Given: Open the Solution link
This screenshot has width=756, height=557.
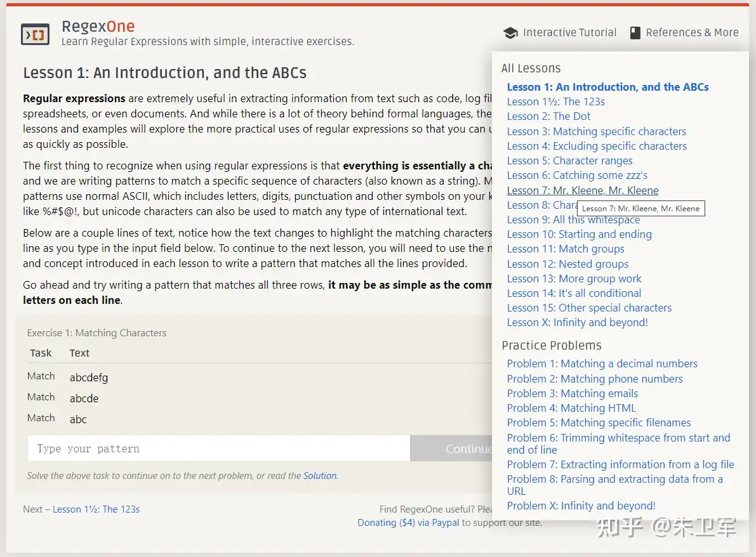Looking at the screenshot, I should point(320,476).
